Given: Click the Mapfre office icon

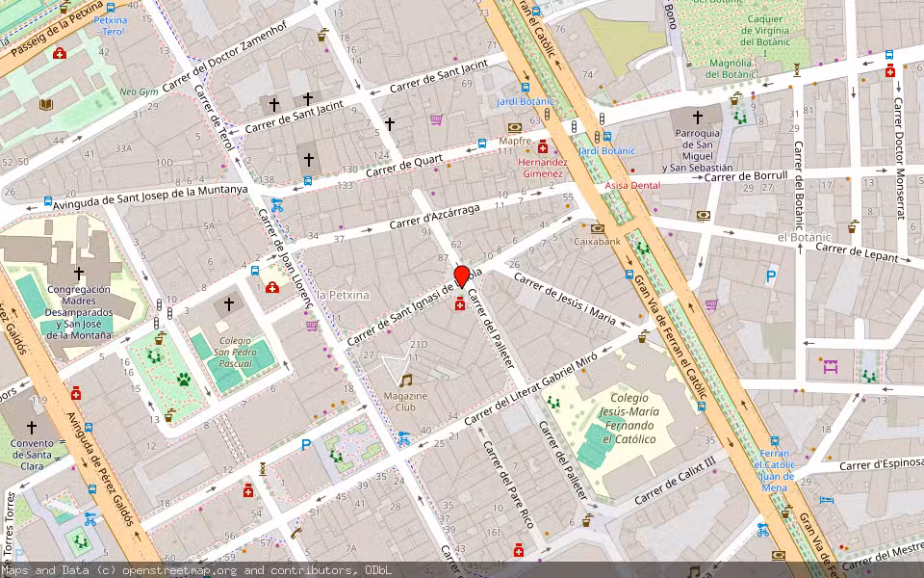Looking at the screenshot, I should click(514, 127).
